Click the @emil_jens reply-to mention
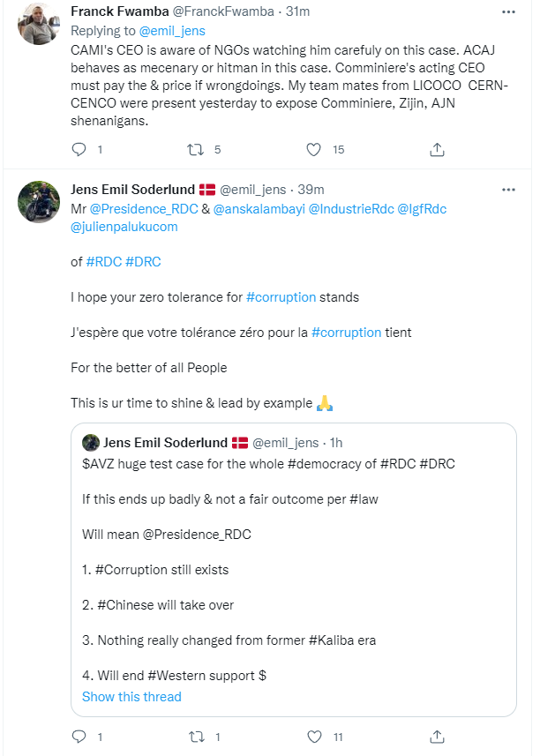The height and width of the screenshot is (756, 540). [178, 31]
